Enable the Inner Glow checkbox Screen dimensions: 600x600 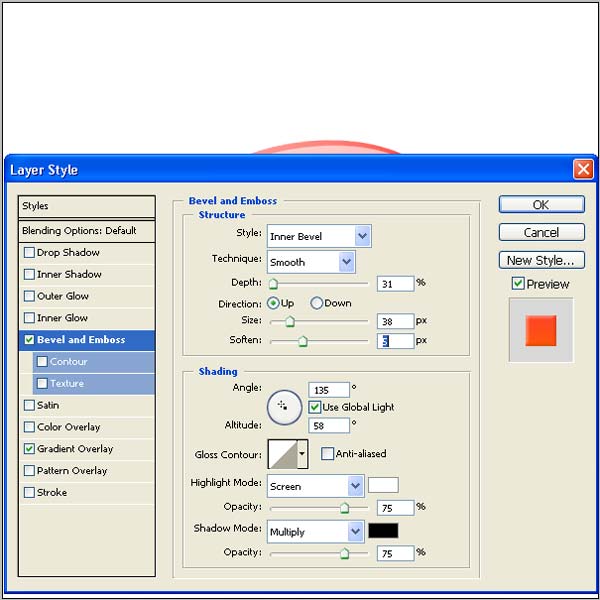(x=29, y=318)
